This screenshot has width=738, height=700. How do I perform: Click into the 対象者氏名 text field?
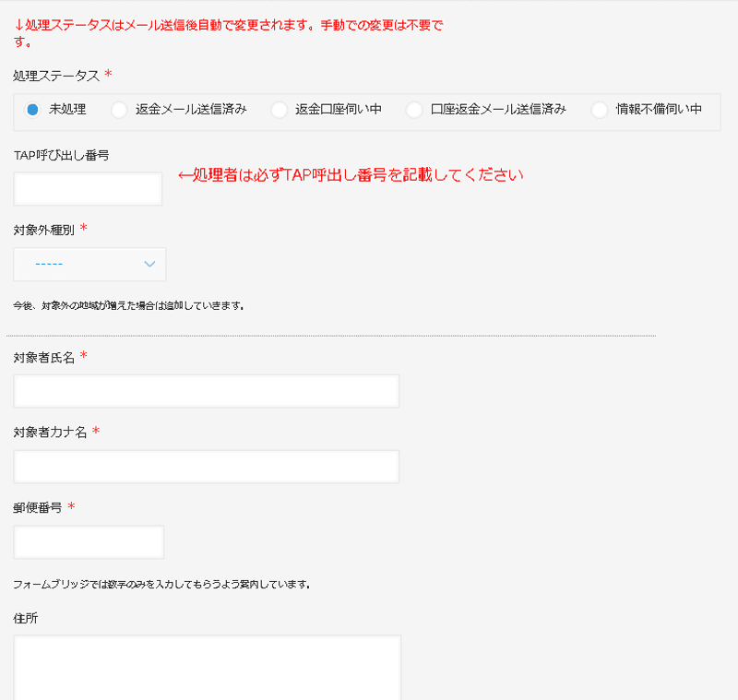(206, 391)
